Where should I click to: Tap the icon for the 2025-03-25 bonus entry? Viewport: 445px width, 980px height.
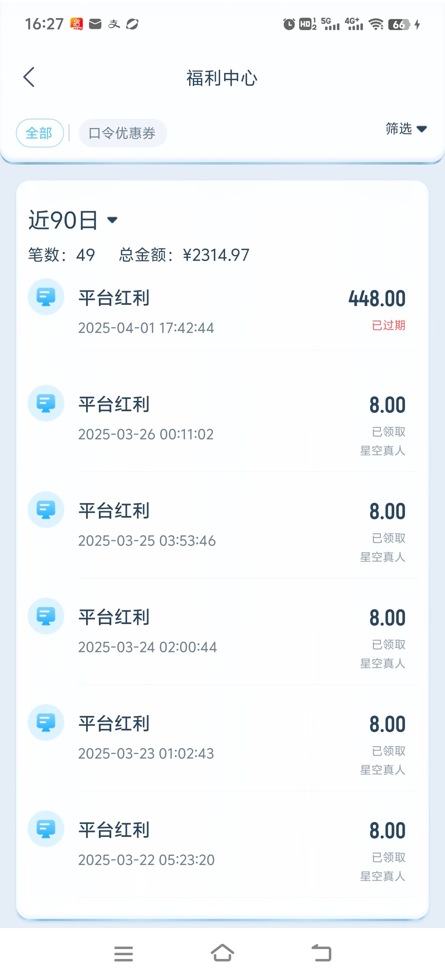point(46,510)
